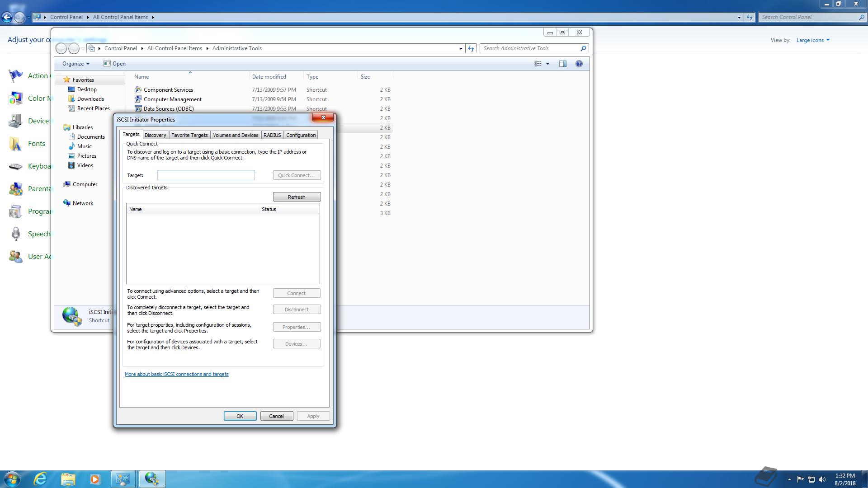
Task: Open volume control in system tray
Action: pyautogui.click(x=822, y=479)
